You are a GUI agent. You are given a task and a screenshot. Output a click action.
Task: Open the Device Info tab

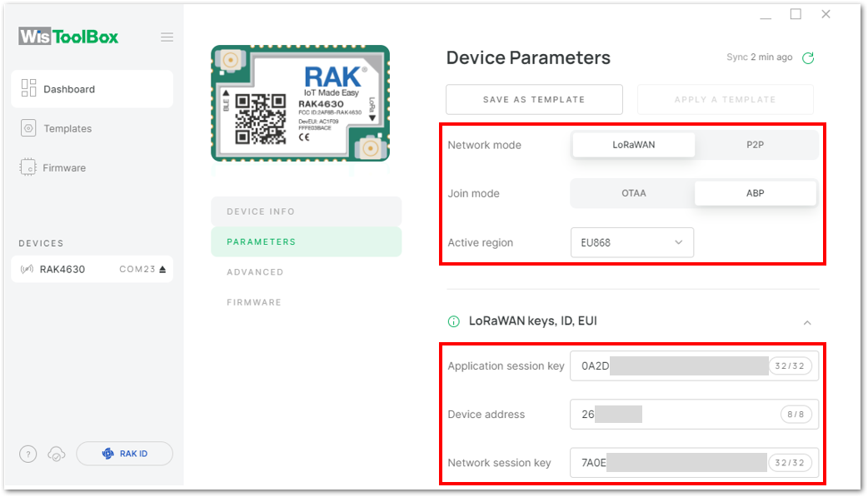tap(306, 211)
